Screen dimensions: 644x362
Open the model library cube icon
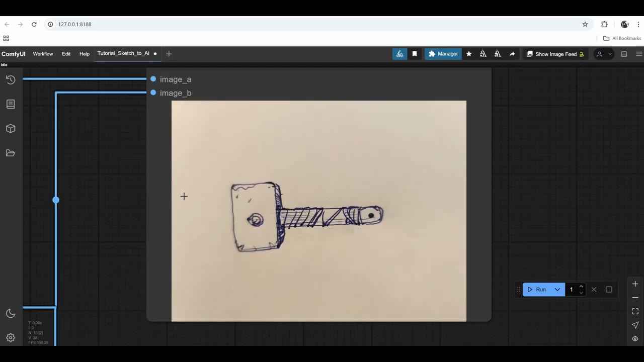pos(11,129)
